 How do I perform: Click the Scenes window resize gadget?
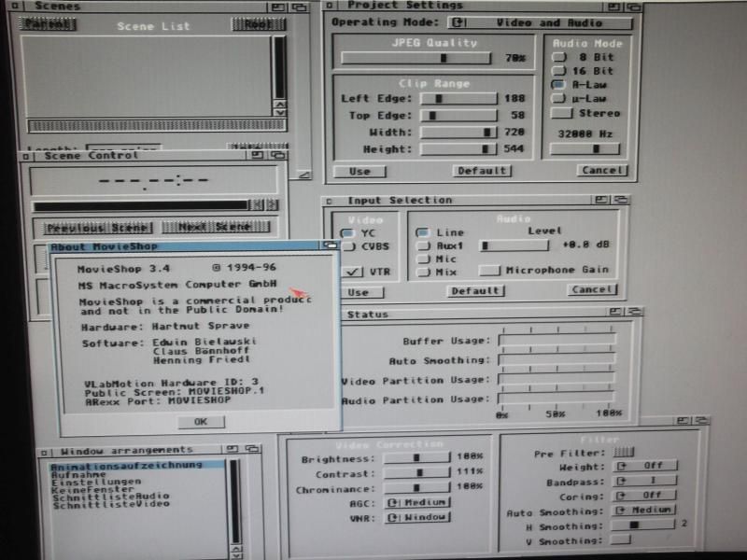coord(303,174)
